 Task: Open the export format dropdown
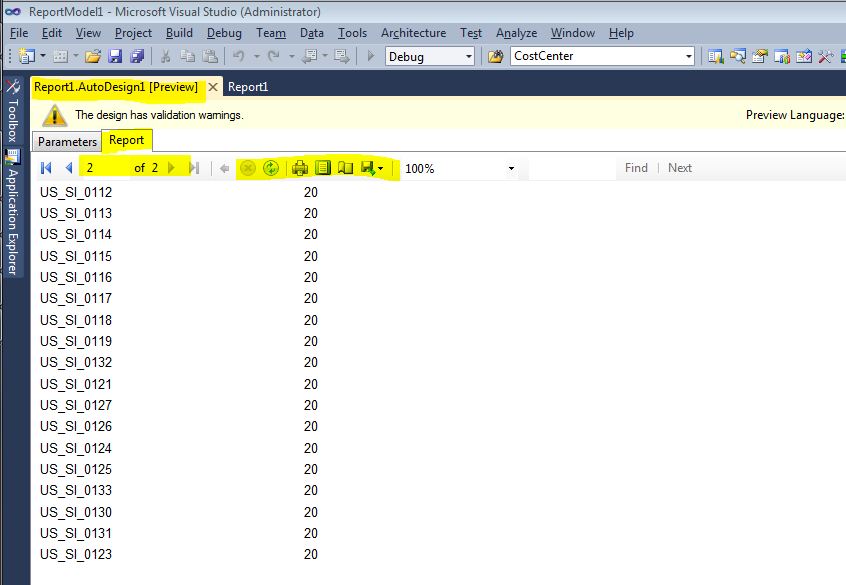tap(381, 167)
